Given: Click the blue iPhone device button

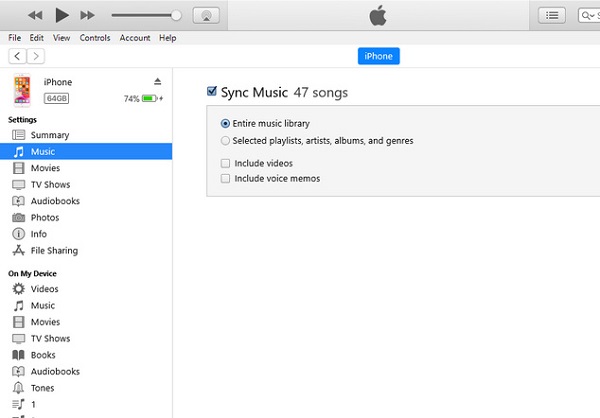Looking at the screenshot, I should tap(378, 56).
